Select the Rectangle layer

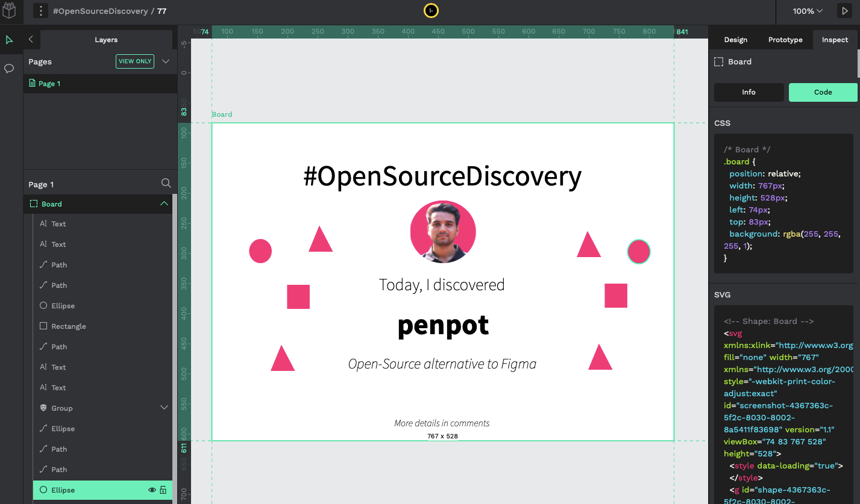102,326
